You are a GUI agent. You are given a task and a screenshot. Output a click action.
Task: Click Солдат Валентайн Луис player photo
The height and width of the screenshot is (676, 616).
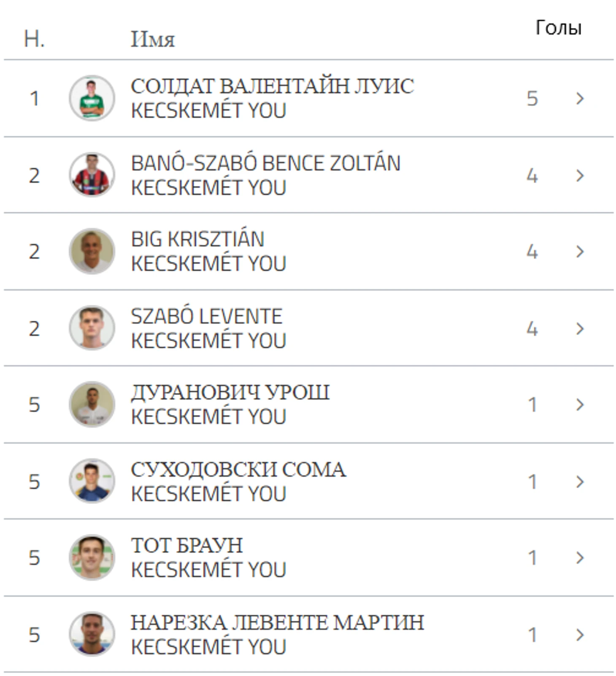pos(92,98)
